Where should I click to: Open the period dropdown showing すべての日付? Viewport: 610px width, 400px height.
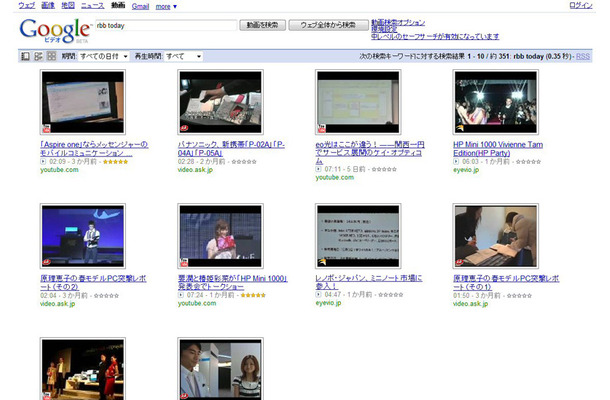(x=103, y=56)
